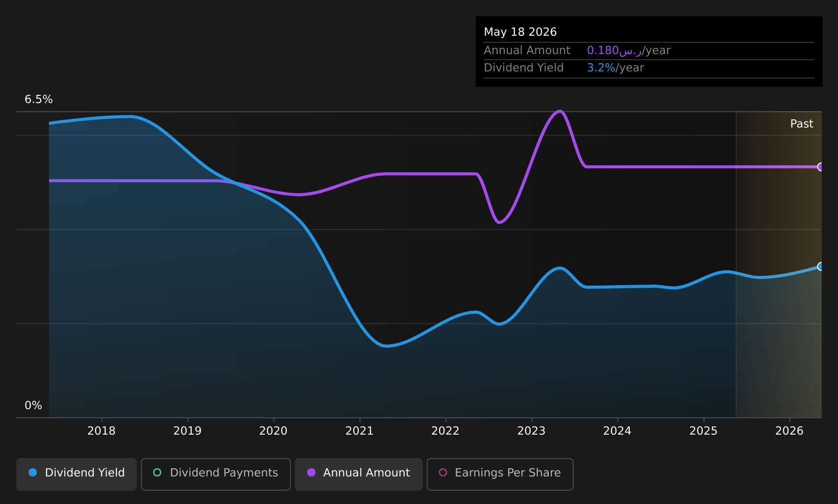Click the 2024 x-axis label
The height and width of the screenshot is (504, 838).
pos(618,431)
